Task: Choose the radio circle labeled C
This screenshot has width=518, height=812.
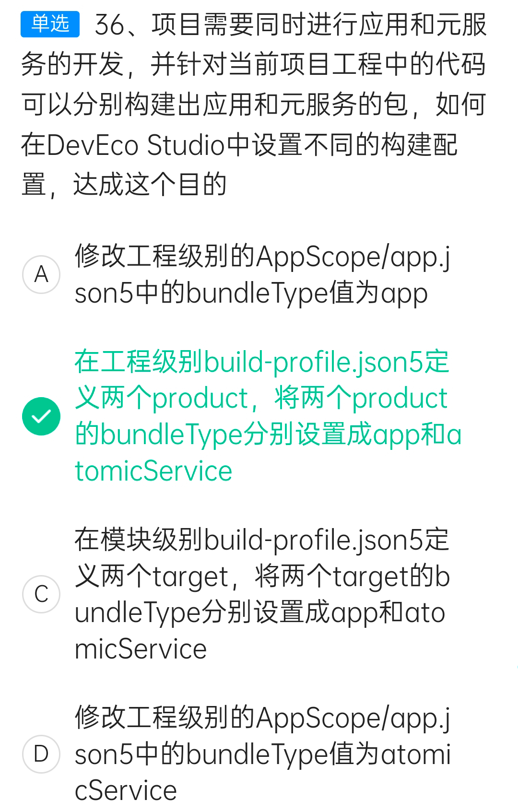Action: point(41,594)
